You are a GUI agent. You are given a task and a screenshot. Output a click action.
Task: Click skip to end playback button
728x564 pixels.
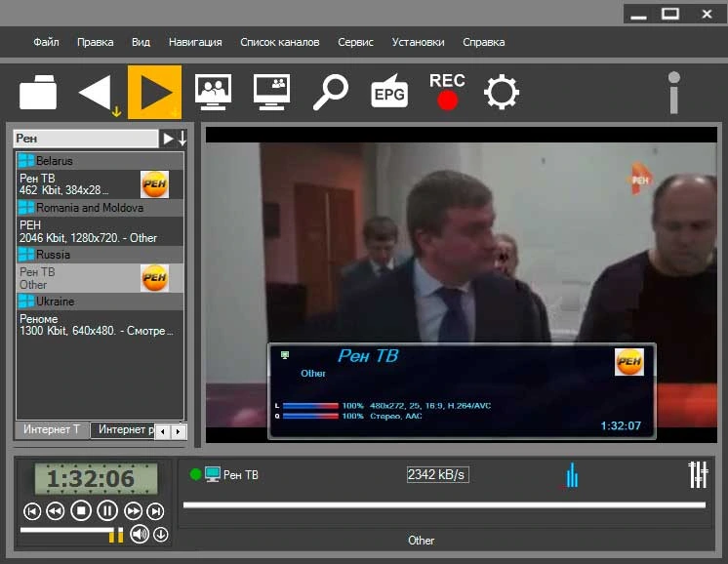(155, 511)
